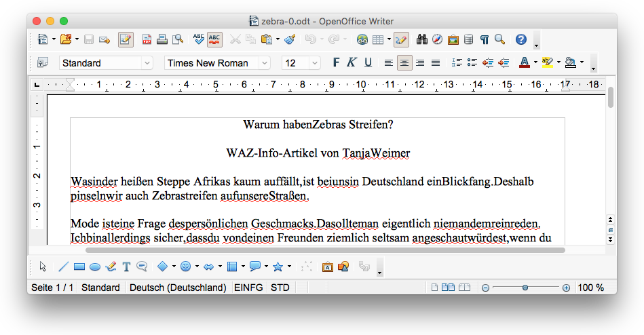Toggle Edit File mode icon
This screenshot has width=644, height=335.
126,39
